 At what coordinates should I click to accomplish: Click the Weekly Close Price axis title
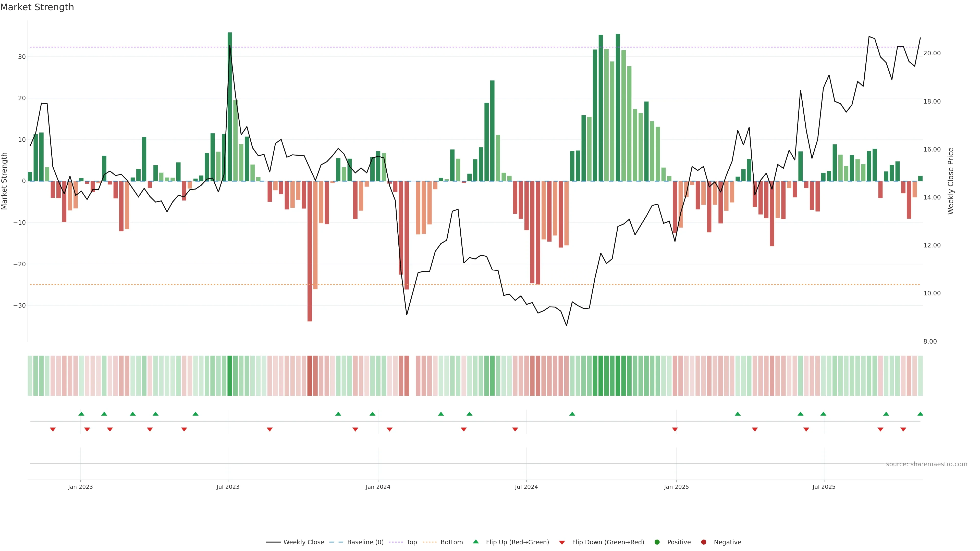click(951, 181)
